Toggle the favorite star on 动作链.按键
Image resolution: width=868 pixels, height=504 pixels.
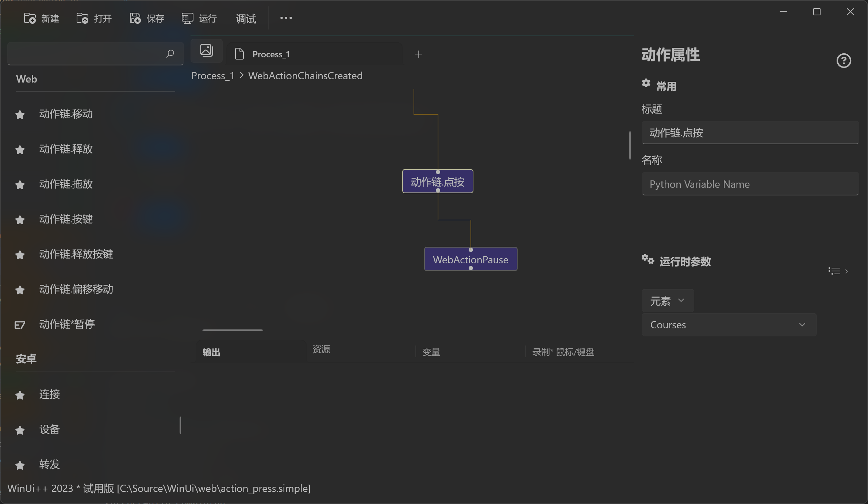(20, 219)
